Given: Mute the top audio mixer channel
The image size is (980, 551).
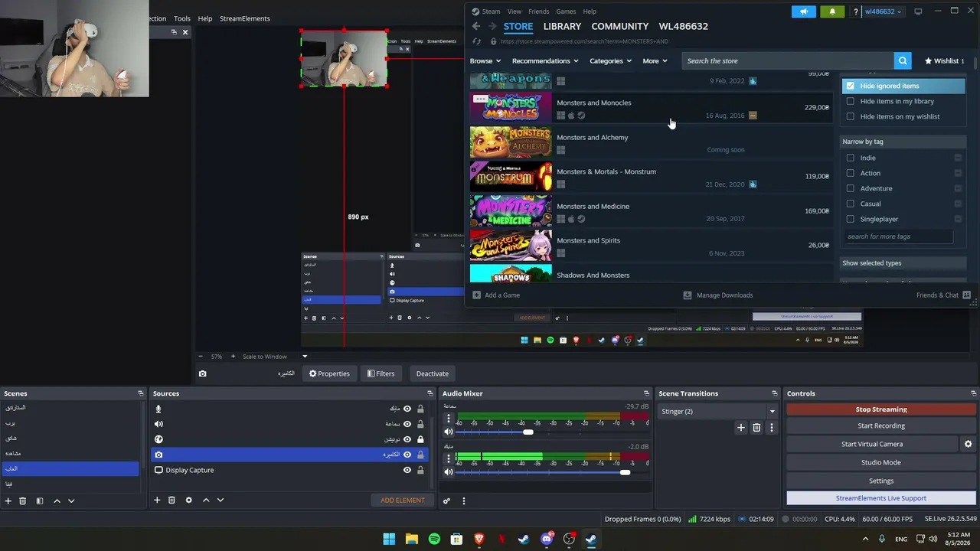Looking at the screenshot, I should click(449, 432).
